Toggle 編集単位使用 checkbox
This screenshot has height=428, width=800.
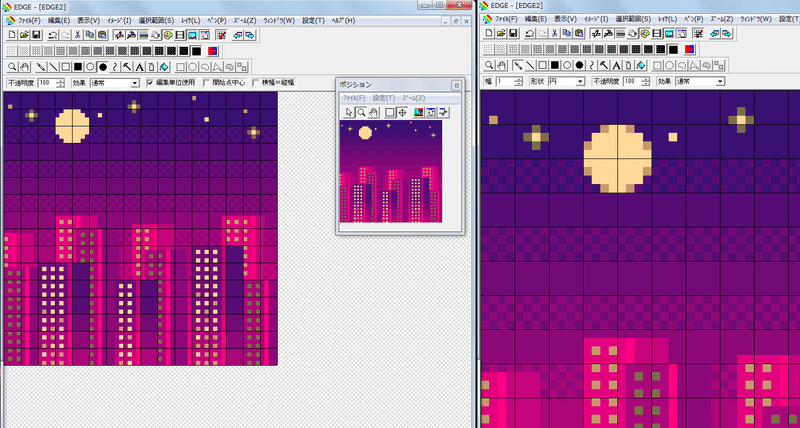(x=150, y=83)
